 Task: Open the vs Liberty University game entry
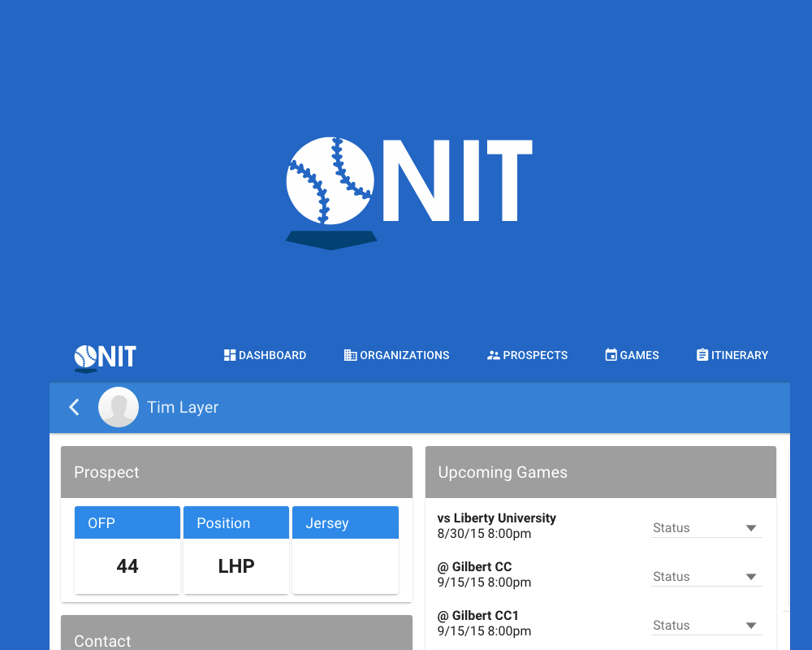tap(496, 518)
